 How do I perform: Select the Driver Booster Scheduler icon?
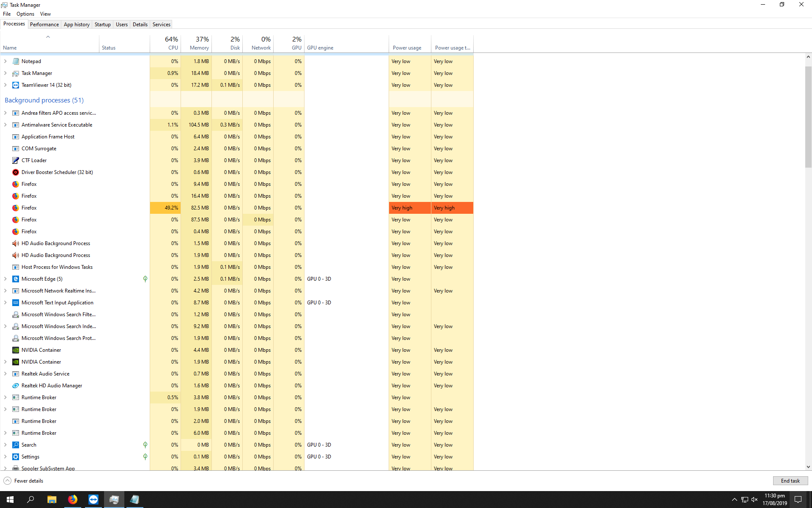[16, 172]
